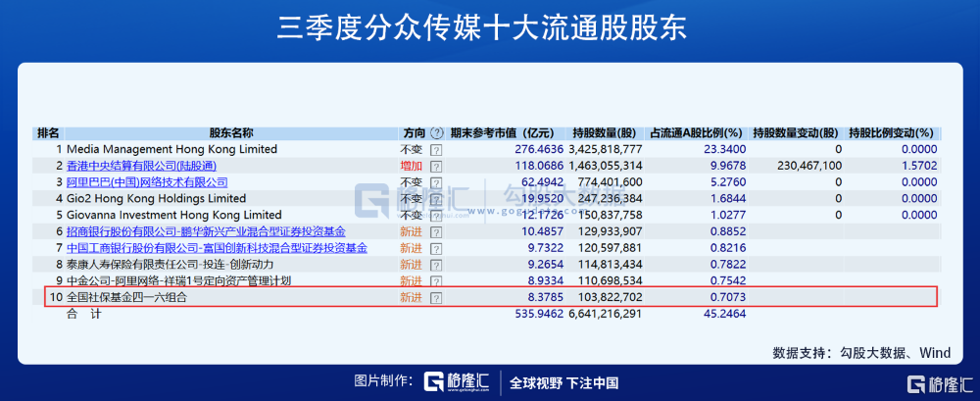Click the 合 计 total row label
Viewport: 980px width, 401px height.
[x=84, y=314]
